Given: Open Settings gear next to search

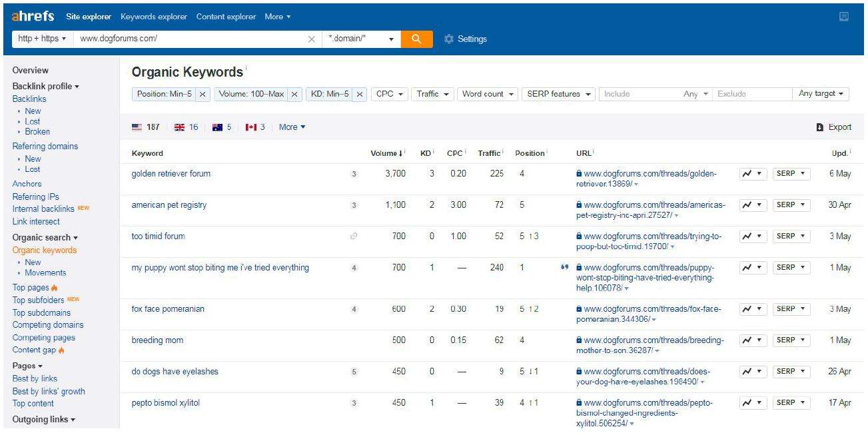Looking at the screenshot, I should 466,39.
